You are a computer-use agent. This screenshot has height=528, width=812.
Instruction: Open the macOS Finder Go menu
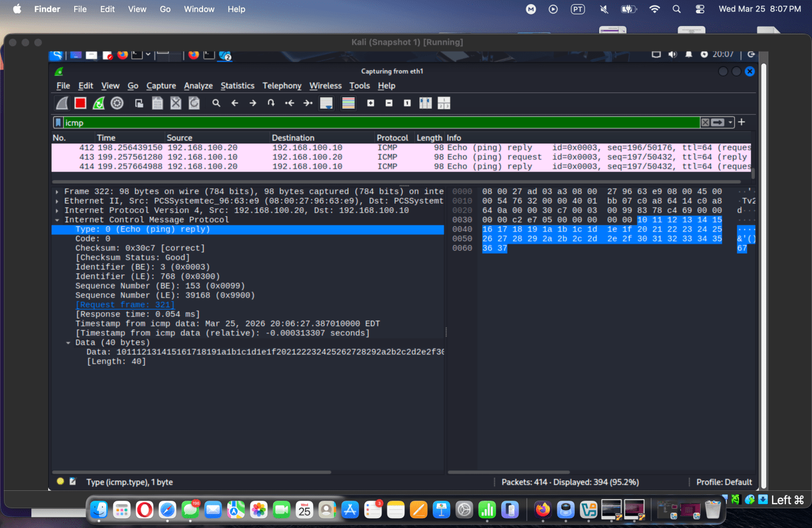[165, 9]
